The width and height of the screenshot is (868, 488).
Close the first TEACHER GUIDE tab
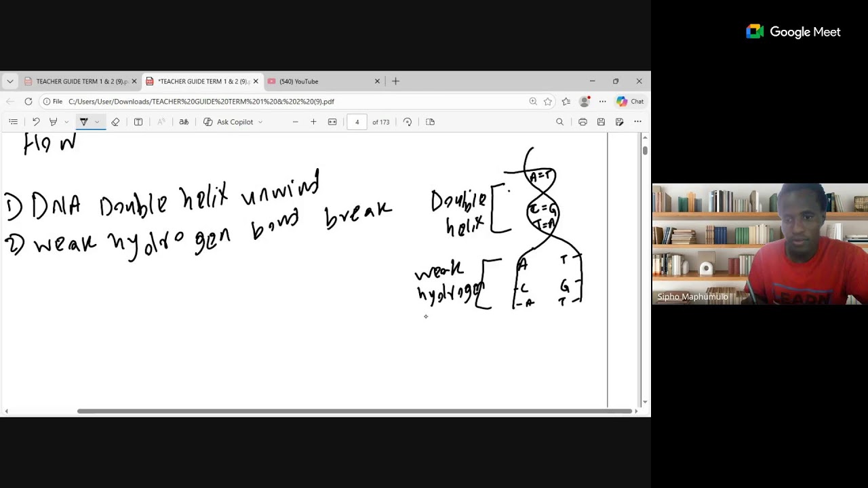(134, 81)
